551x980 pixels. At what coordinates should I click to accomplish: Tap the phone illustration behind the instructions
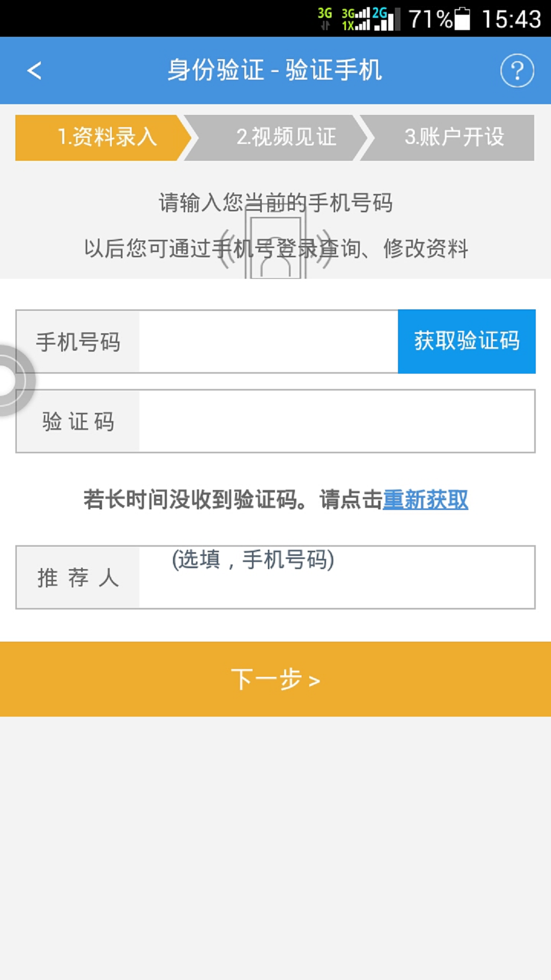pos(275,245)
